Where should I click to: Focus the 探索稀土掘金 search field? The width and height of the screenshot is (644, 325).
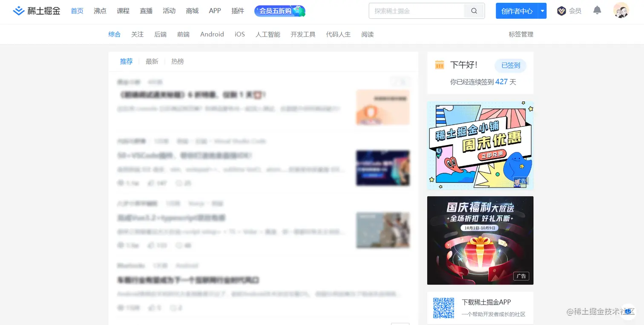(x=417, y=11)
